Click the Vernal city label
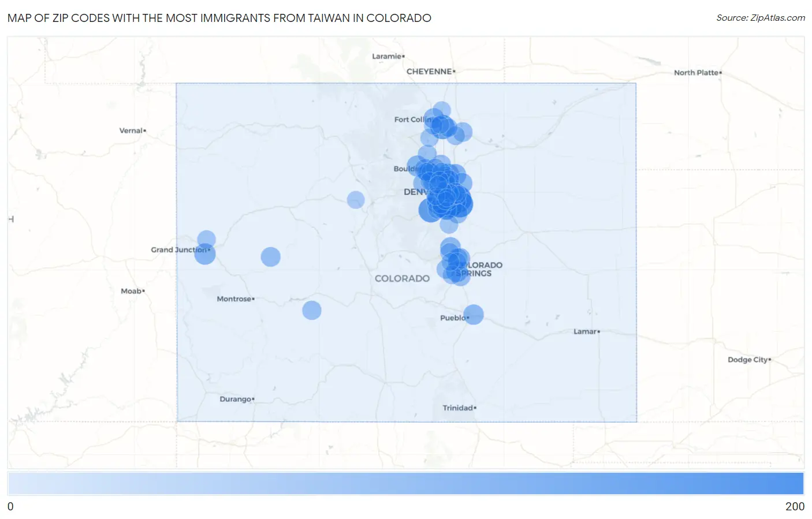812x519 pixels. click(x=132, y=130)
